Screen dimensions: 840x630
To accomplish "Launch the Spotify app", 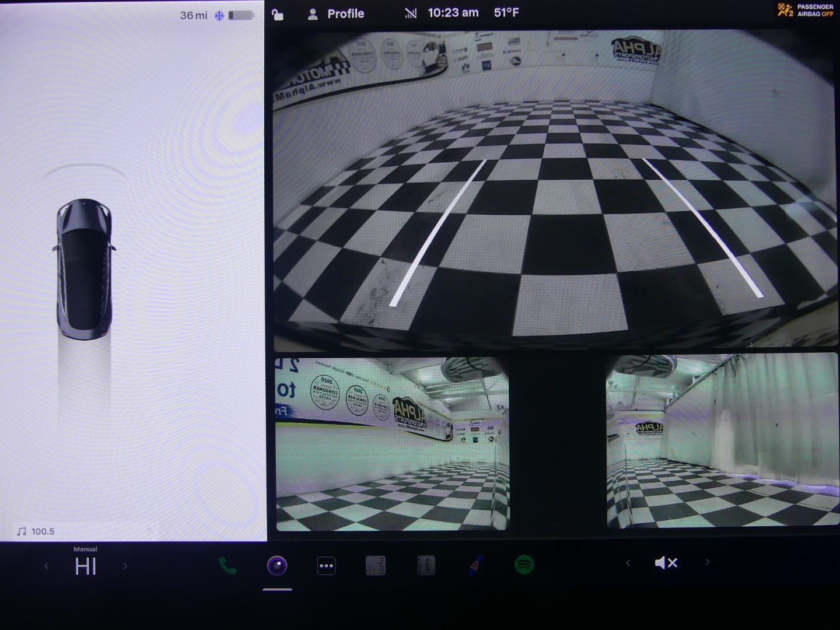I will click(x=524, y=565).
